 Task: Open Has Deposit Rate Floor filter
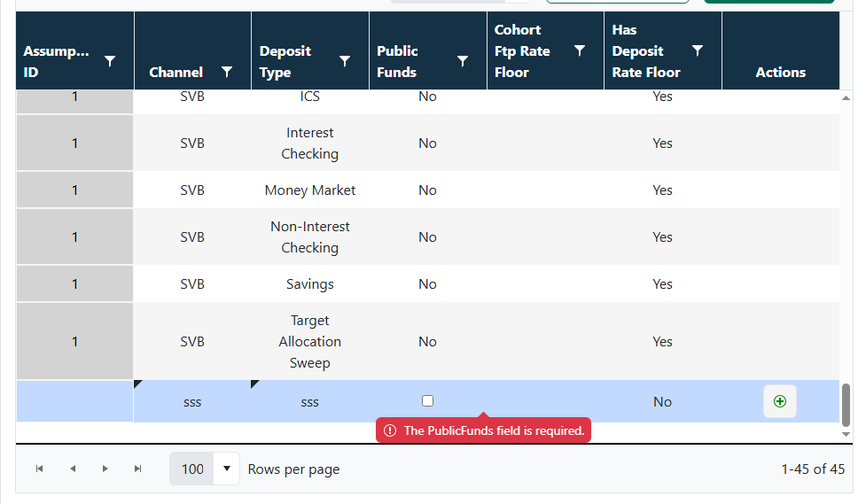pyautogui.click(x=698, y=50)
